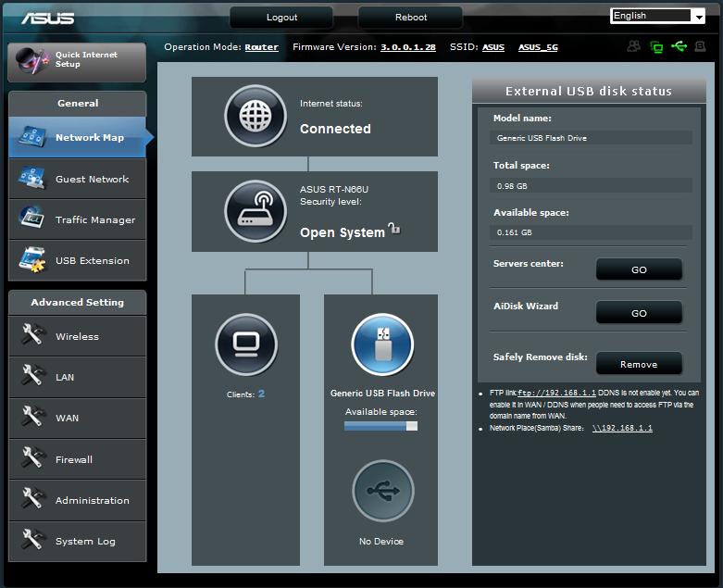
Task: Select the ASUS RT-N66U router icon
Action: [256, 211]
